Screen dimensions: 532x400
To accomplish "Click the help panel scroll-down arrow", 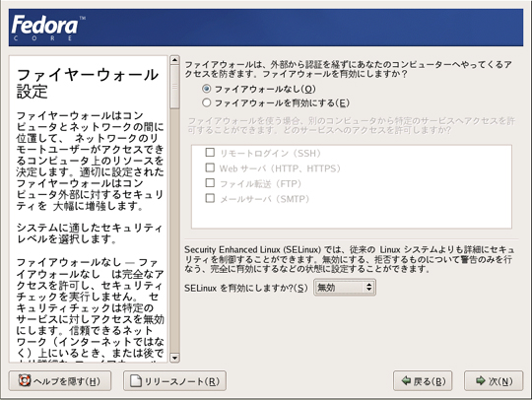I will coord(174,358).
